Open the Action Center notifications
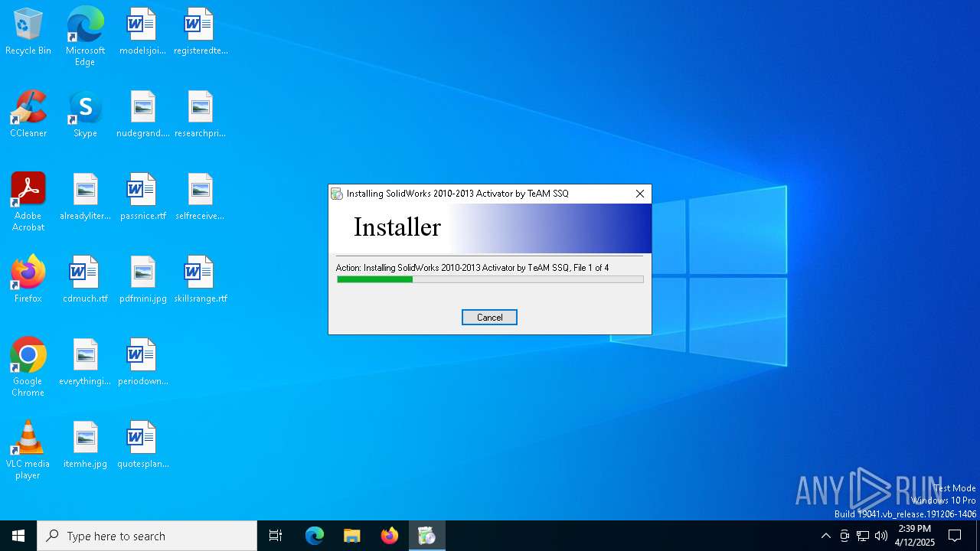The image size is (980, 551). point(955,536)
